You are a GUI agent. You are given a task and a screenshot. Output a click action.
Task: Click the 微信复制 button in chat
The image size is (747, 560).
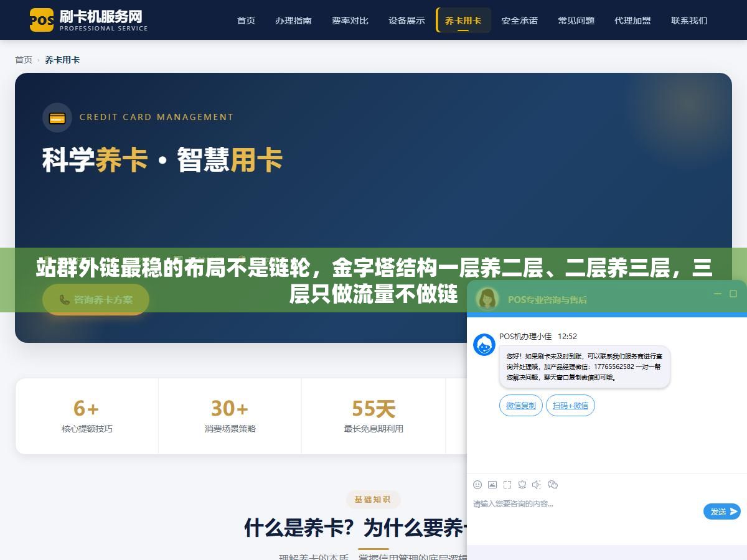tap(520, 405)
